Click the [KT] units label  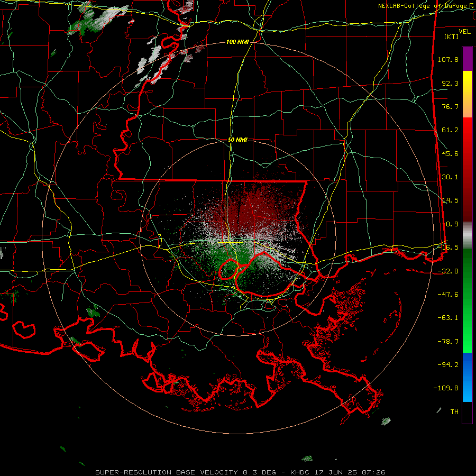point(452,36)
